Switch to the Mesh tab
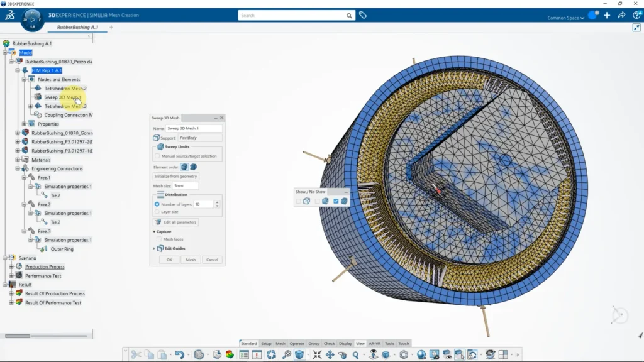The image size is (644, 362). tap(280, 344)
